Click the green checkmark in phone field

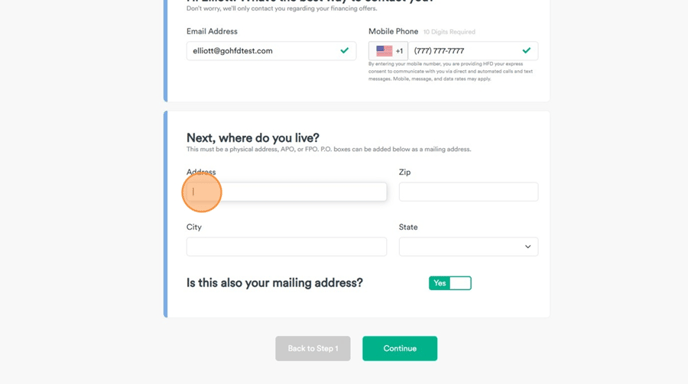point(527,50)
